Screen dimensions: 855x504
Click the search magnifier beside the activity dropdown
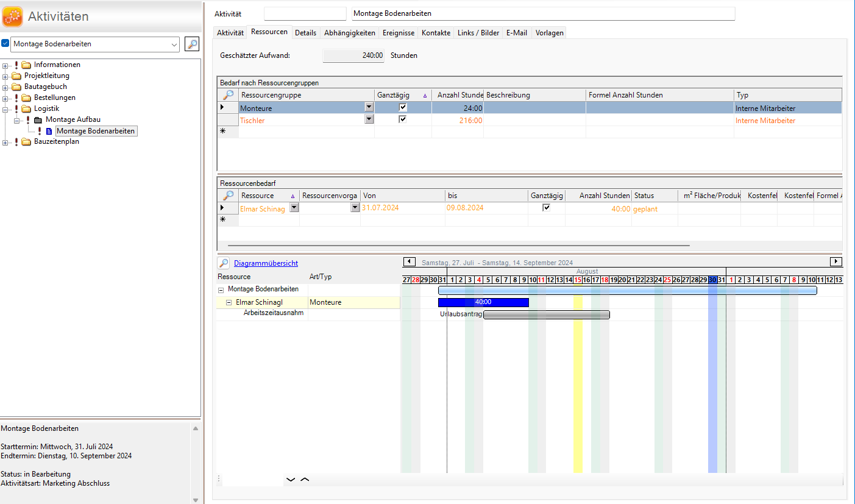(192, 44)
